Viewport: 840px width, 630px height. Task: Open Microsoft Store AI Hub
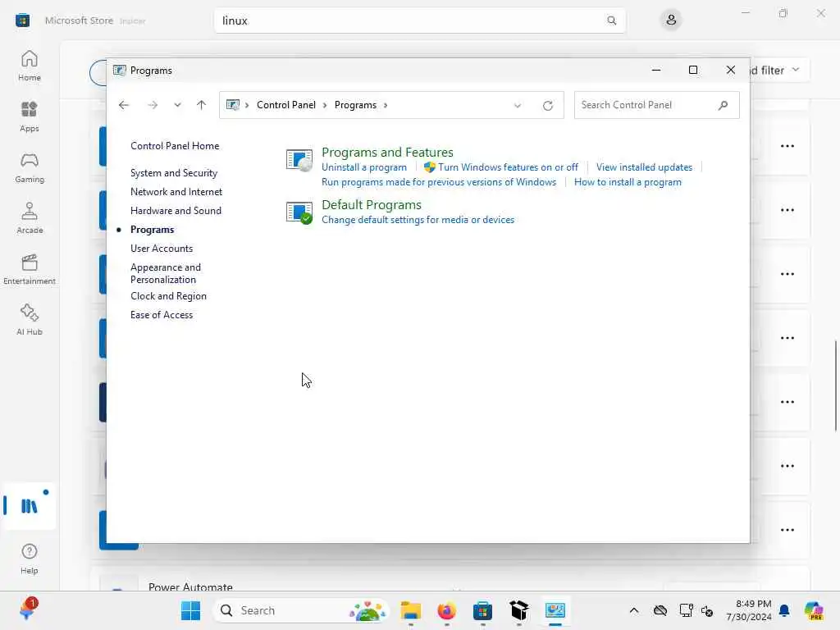click(30, 321)
